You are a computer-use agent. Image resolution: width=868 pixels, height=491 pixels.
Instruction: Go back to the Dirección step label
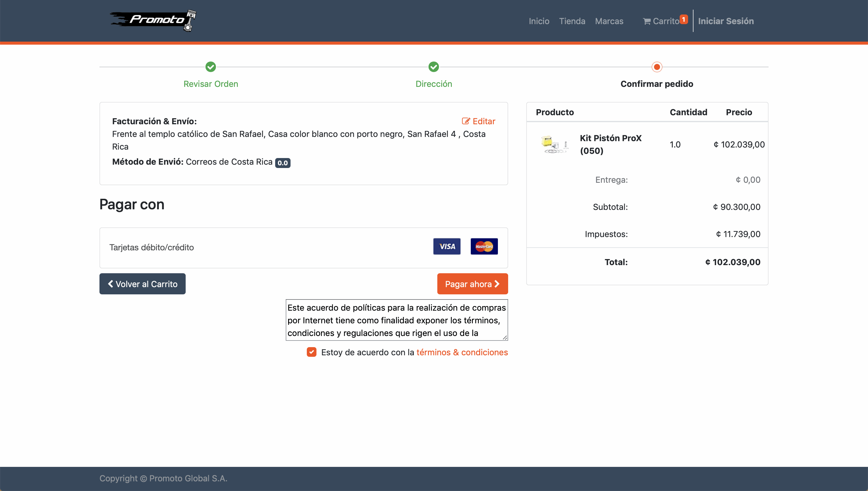tap(434, 84)
